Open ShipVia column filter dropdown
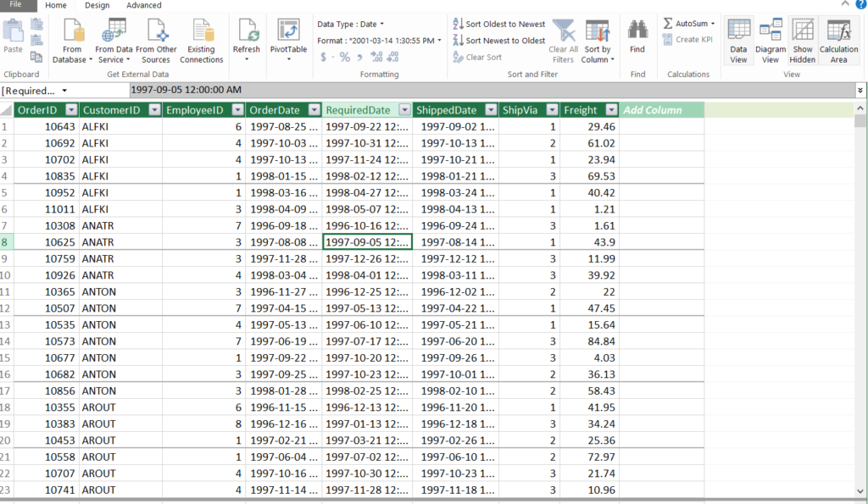 (x=552, y=109)
